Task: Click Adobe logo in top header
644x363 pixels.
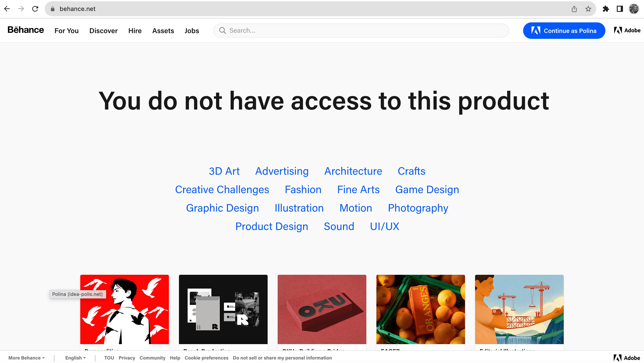Action: (627, 31)
